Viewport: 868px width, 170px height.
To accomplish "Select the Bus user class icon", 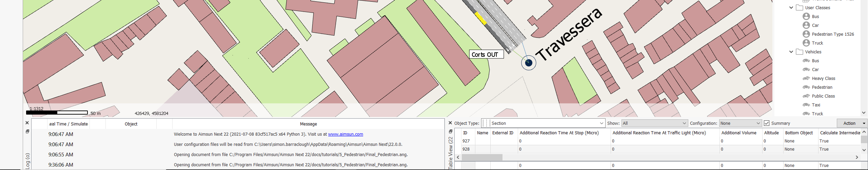I will tap(806, 16).
